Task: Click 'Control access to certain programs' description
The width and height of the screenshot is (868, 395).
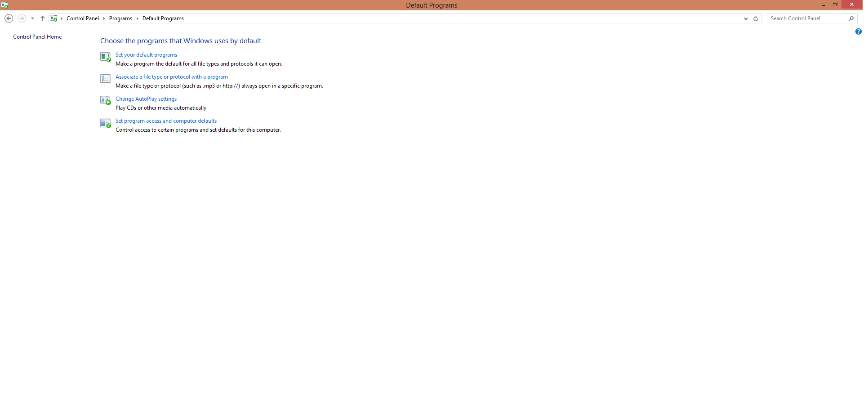Action: [x=198, y=130]
